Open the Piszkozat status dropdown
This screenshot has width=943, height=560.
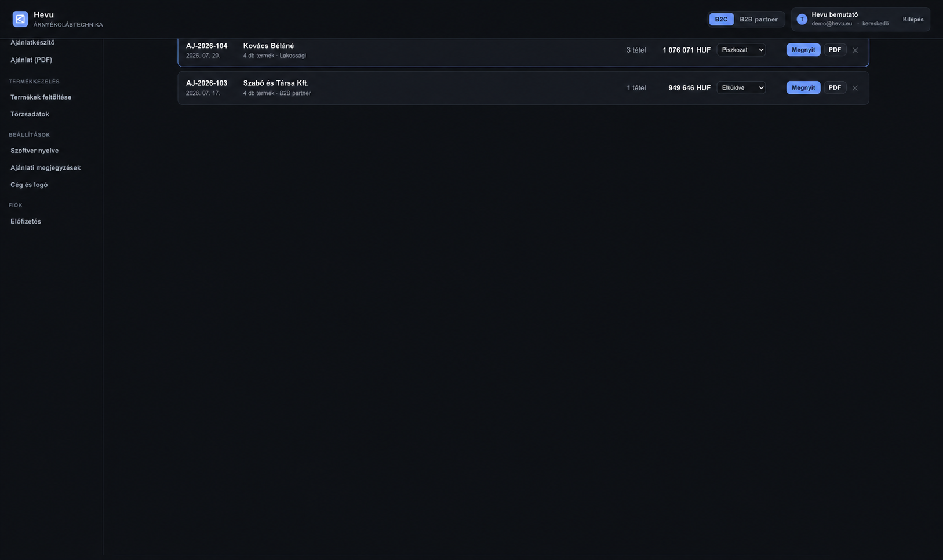(741, 50)
